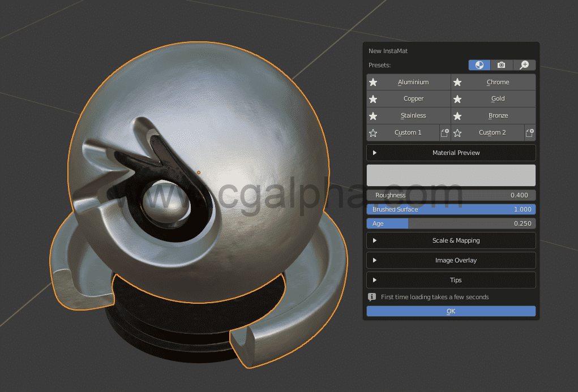
Task: Click the material preview swatch bar
Action: [451, 175]
